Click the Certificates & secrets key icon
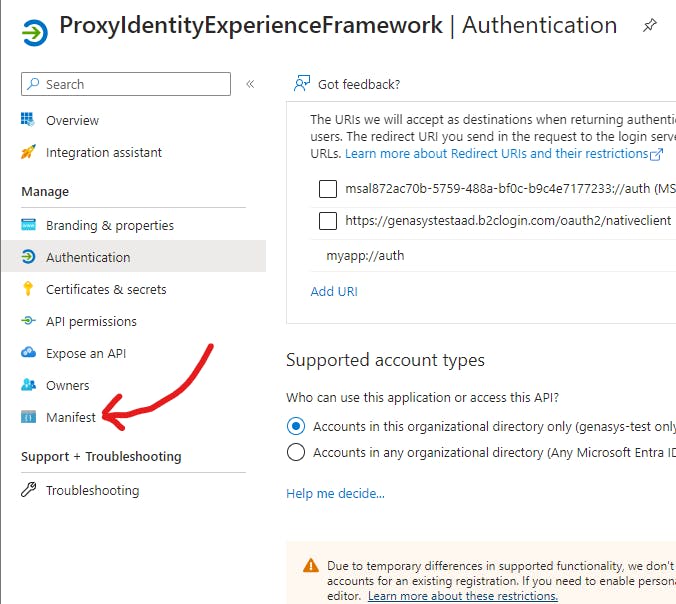The height and width of the screenshot is (604, 676). 28,288
